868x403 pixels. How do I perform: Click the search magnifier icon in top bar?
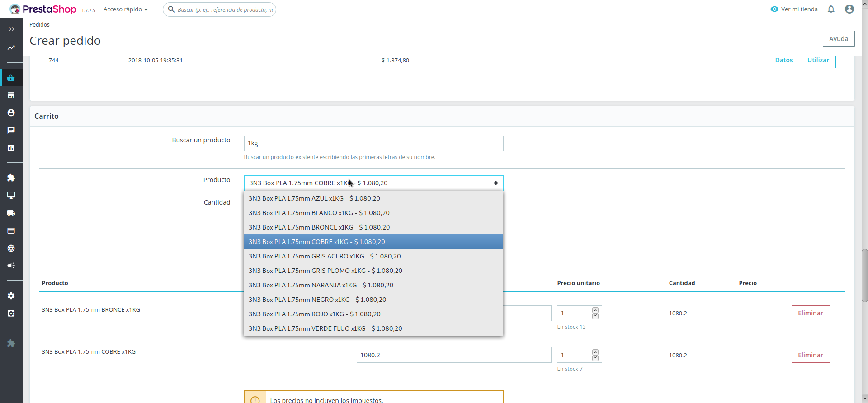[x=171, y=9]
